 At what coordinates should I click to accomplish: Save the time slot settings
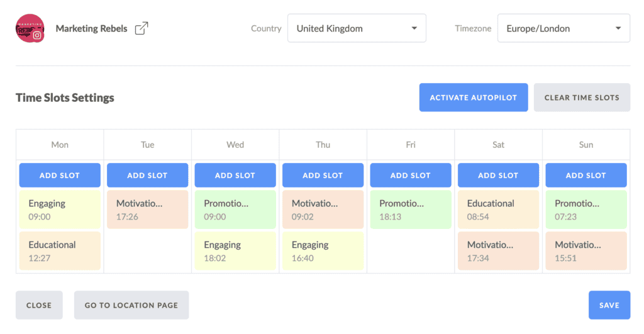point(609,305)
